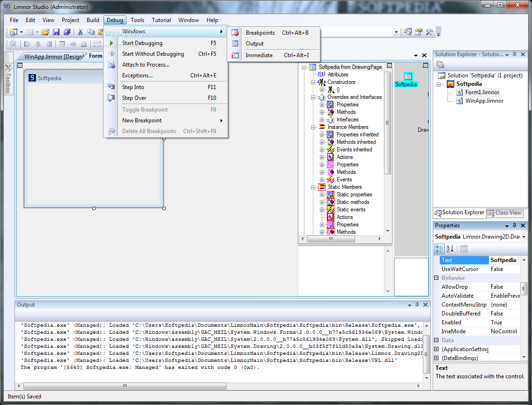532x405 pixels.
Task: Open the Properties object selector dropdown
Action: point(524,237)
